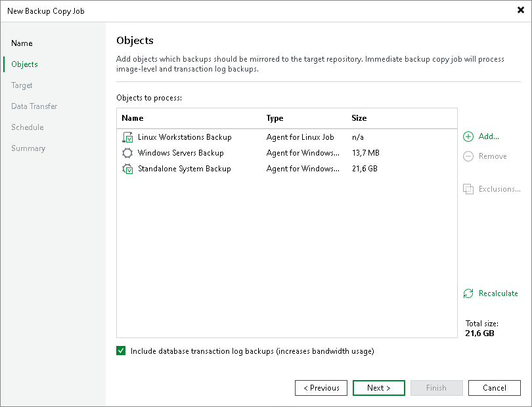Click Recalculate to refresh total size

coord(498,293)
